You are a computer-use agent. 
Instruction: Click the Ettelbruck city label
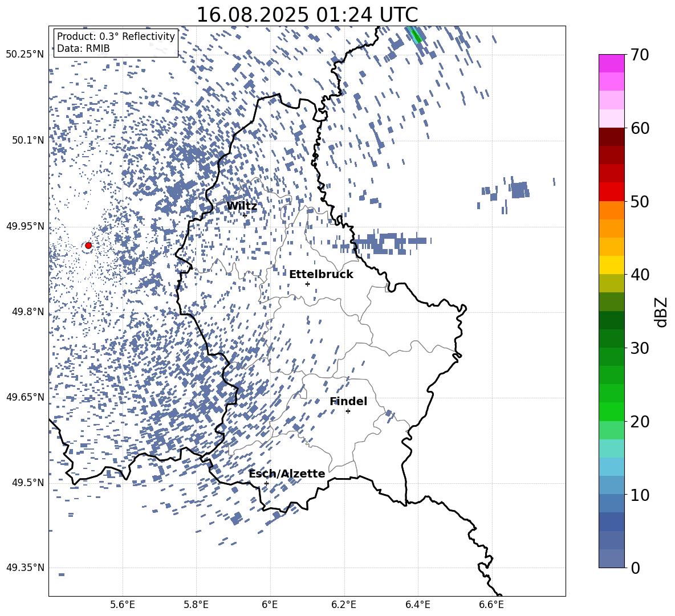coord(321,275)
